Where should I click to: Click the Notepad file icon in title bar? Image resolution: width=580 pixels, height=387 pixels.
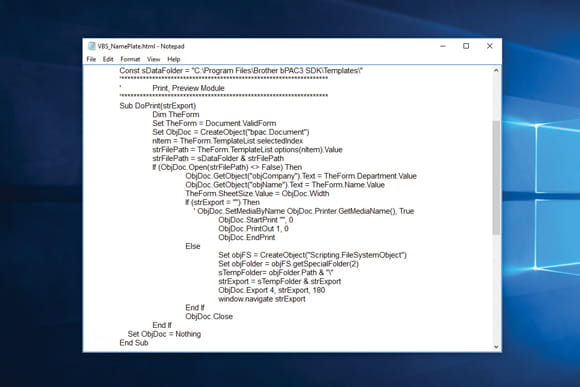click(91, 46)
